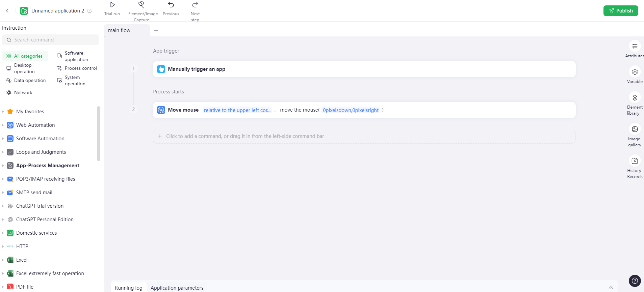
Task: Click the Manually trigger hand icon
Action: (x=161, y=69)
